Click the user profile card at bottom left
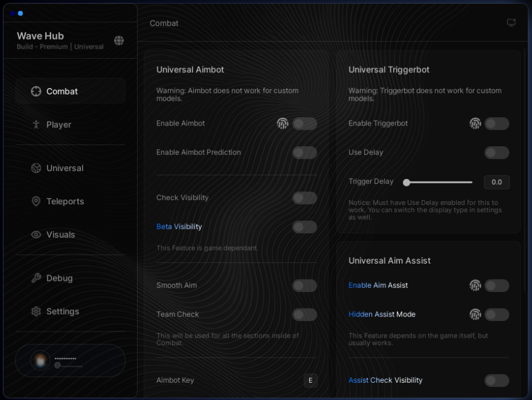This screenshot has height=400, width=532. (x=70, y=360)
